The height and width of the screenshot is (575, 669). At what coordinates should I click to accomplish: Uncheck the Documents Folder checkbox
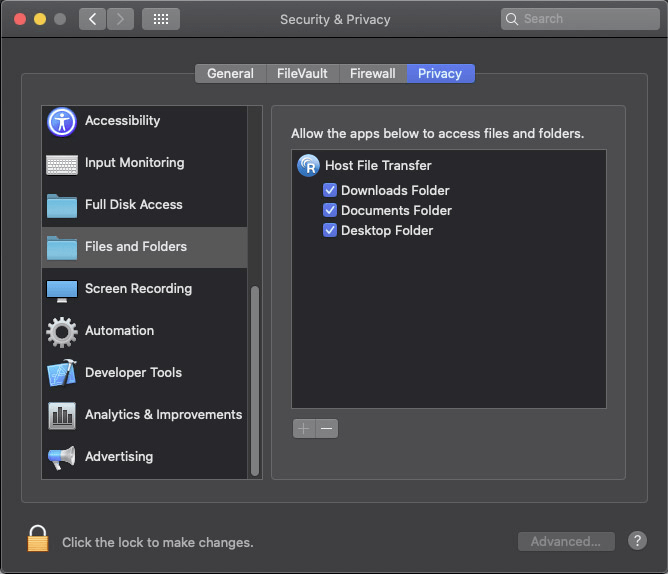[x=330, y=210]
